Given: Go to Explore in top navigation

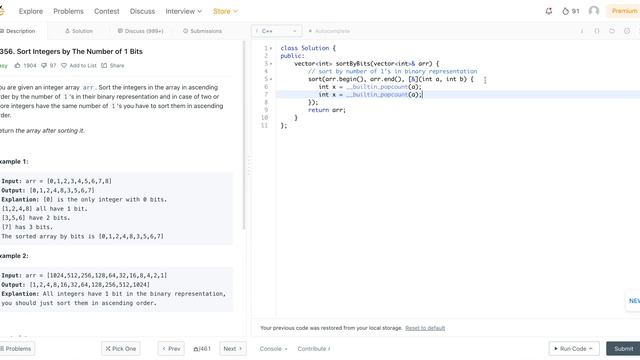Looking at the screenshot, I should click(x=31, y=11).
